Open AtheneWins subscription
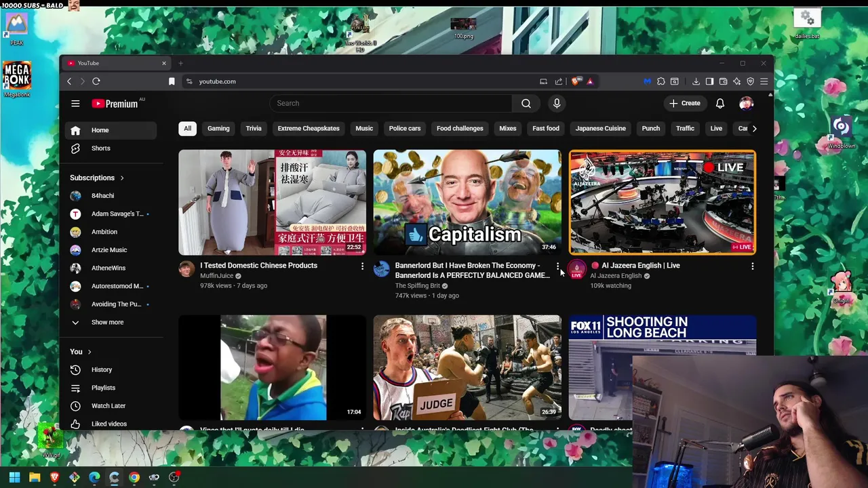The width and height of the screenshot is (868, 488). pyautogui.click(x=111, y=268)
